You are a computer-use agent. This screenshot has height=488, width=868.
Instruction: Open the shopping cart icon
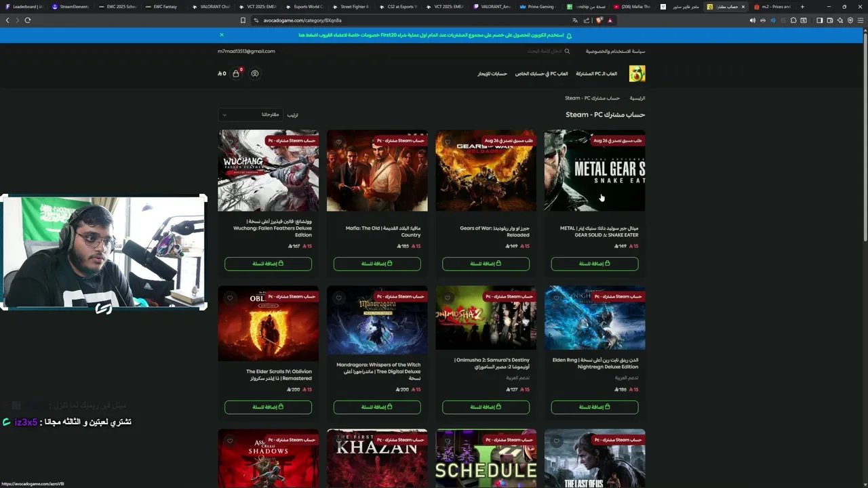pos(236,73)
